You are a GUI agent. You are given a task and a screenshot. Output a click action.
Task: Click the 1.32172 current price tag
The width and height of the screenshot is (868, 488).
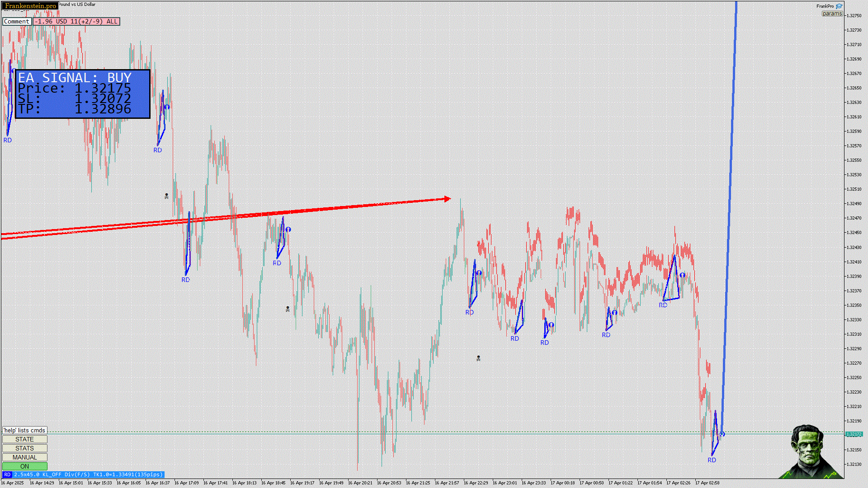coord(854,434)
